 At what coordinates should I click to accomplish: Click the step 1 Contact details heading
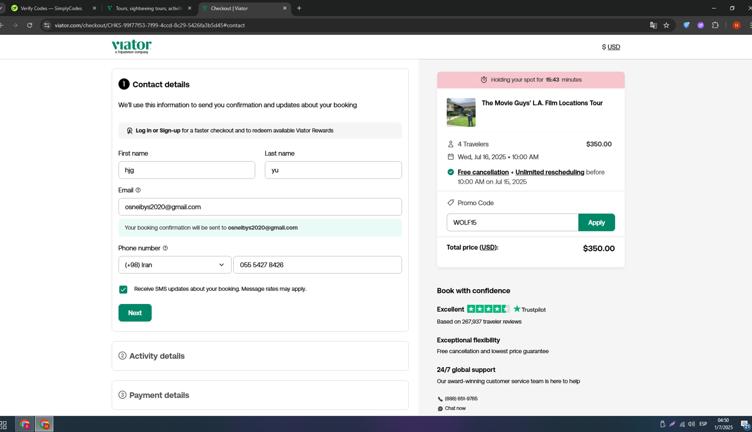pos(161,84)
